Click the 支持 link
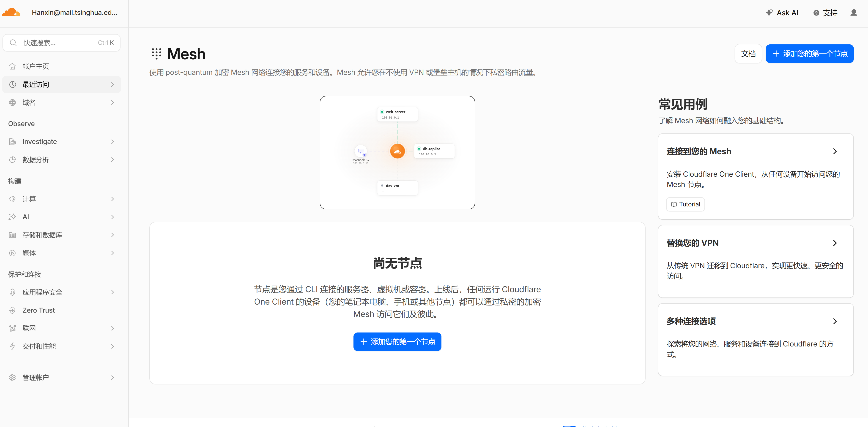Screen dimensions: 868x427 click(825, 13)
